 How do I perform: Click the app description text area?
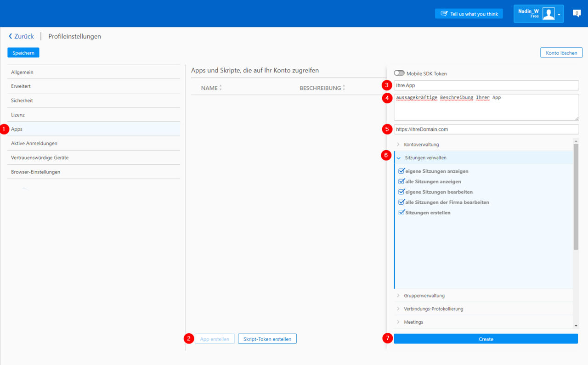tap(486, 107)
